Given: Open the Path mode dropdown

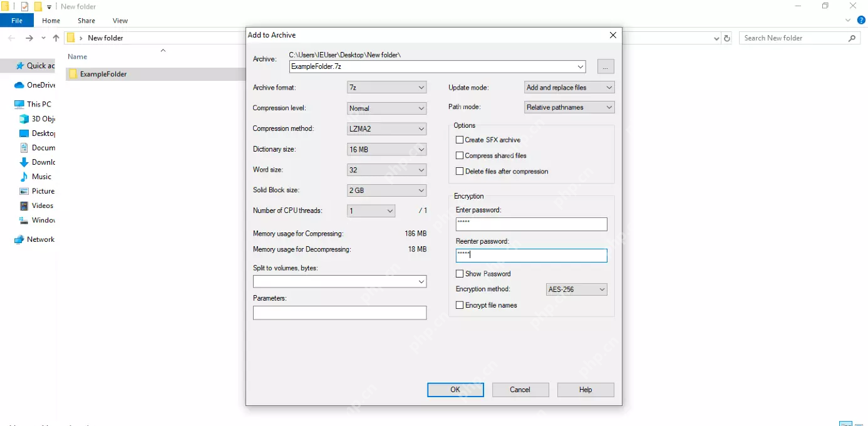Looking at the screenshot, I should click(x=569, y=107).
